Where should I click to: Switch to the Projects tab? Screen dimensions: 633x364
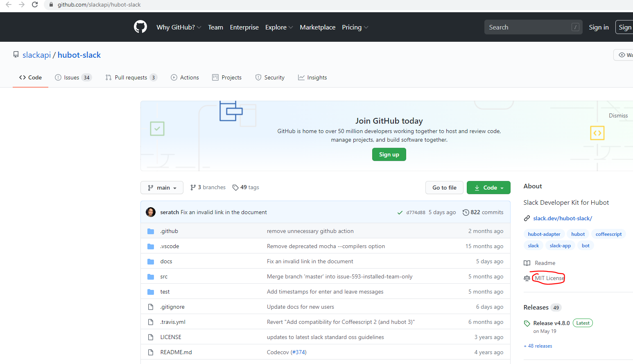(x=227, y=77)
